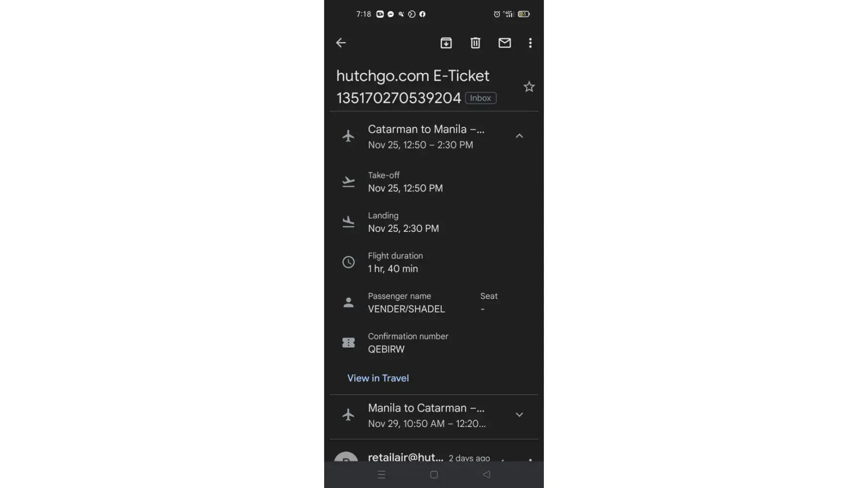Tap the Take-off airplane icon
868x488 pixels.
point(349,182)
